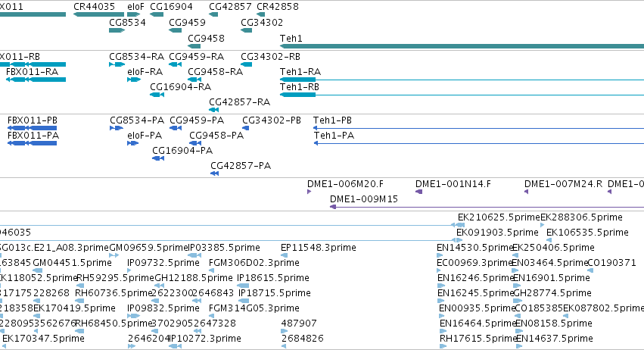
Task: Select the Teh1-PB protein label
Action: 332,120
